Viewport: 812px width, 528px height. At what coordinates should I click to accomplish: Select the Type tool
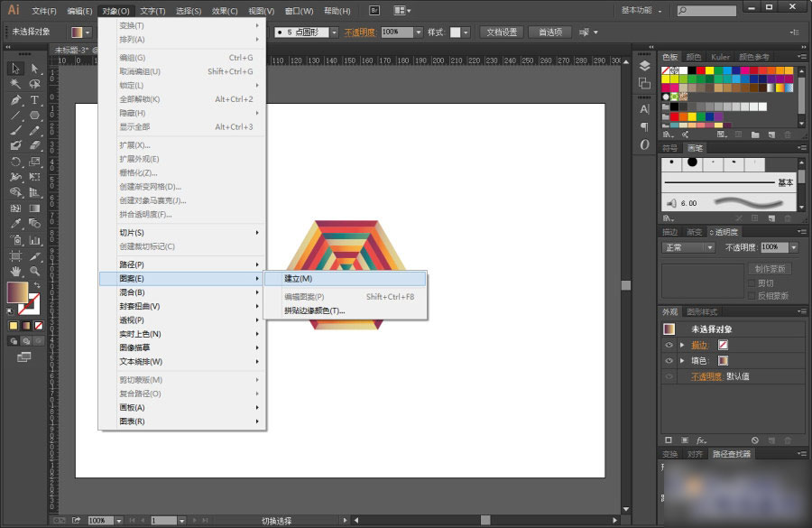34,99
